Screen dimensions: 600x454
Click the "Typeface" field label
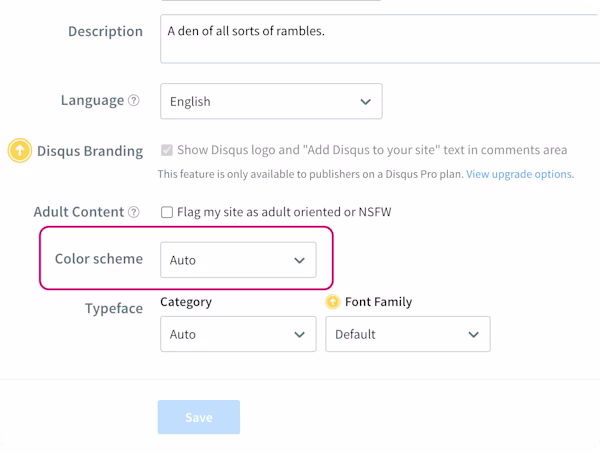(114, 309)
